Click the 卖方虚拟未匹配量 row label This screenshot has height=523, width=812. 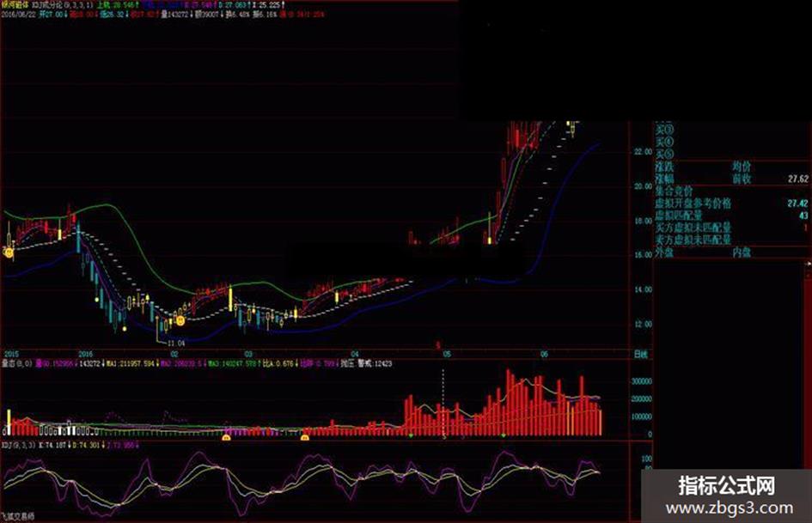click(693, 240)
